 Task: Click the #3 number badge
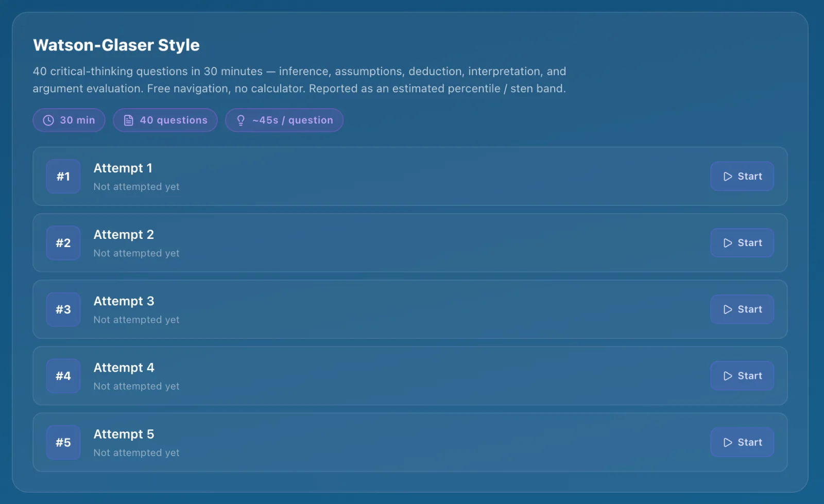[x=63, y=309]
